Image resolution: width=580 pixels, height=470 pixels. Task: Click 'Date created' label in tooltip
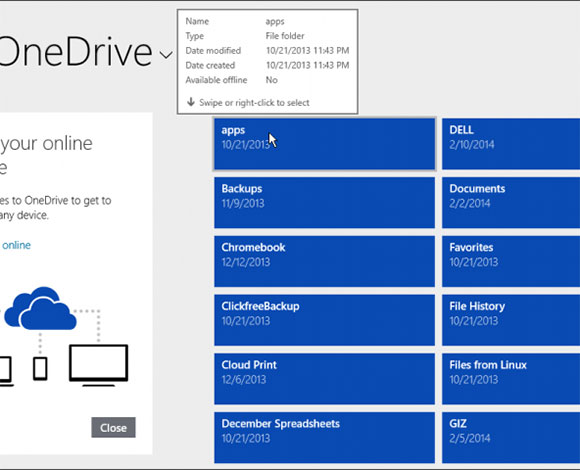click(210, 65)
